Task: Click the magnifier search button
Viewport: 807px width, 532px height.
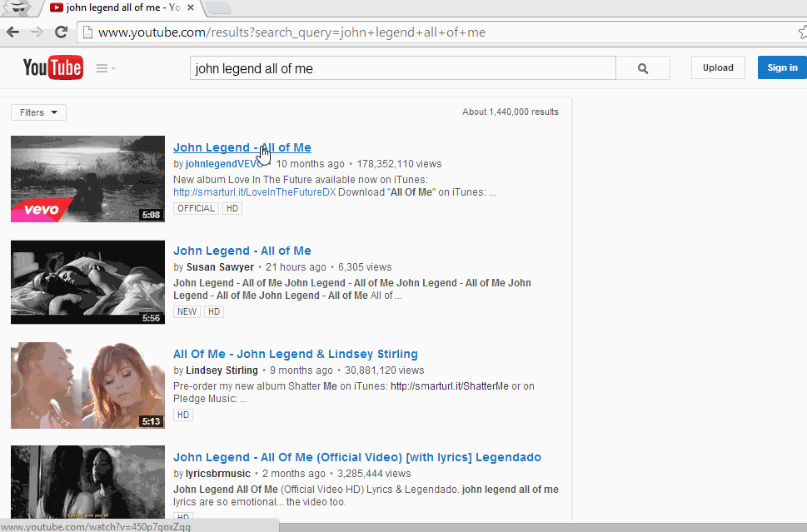Action: 643,68
